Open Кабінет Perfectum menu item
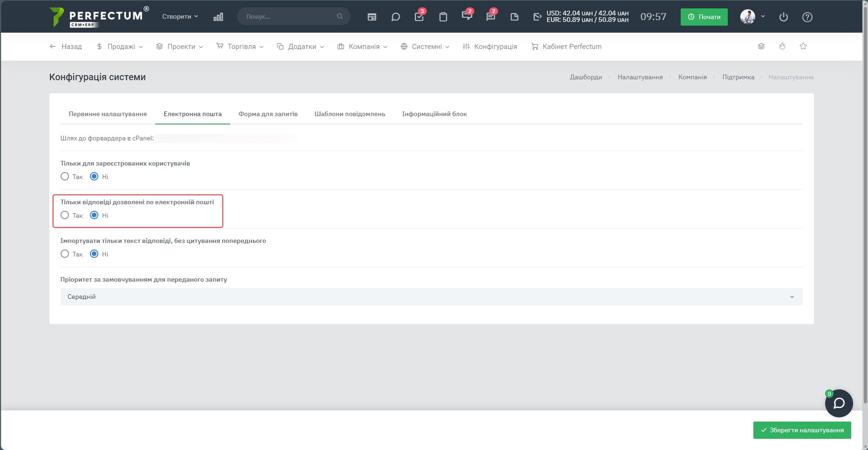 (567, 47)
